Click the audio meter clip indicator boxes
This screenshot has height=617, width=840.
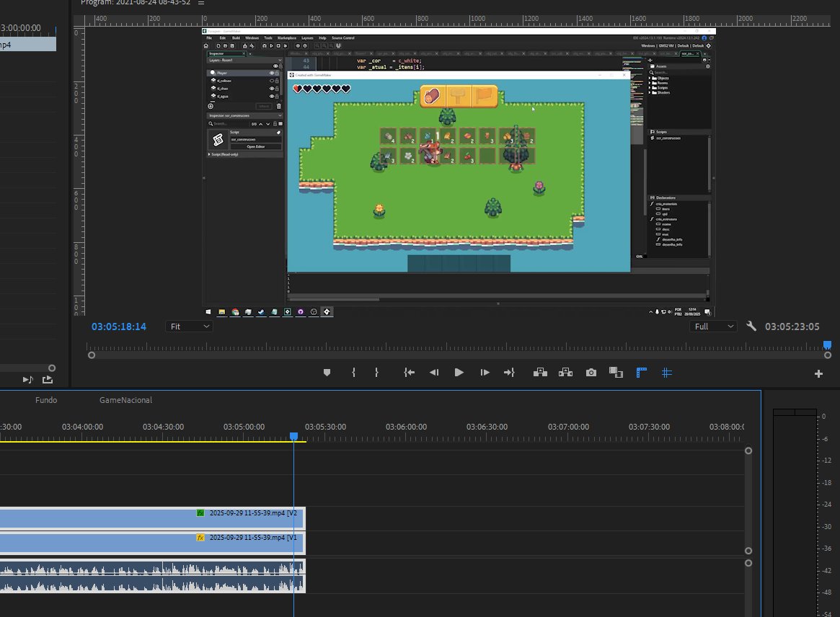point(795,412)
